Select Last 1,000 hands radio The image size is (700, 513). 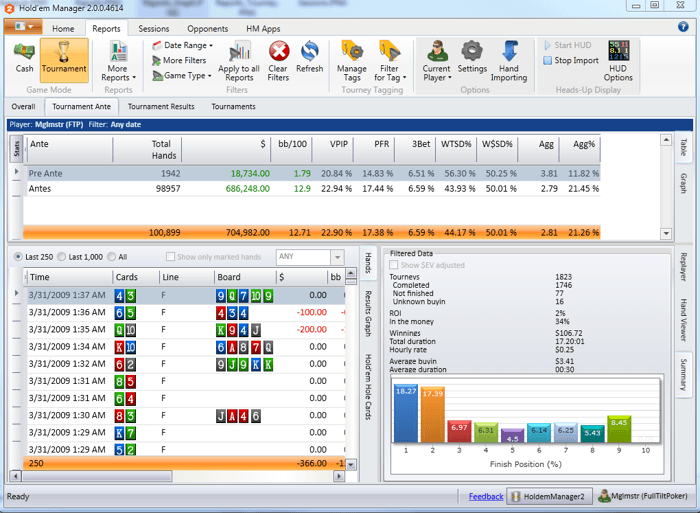point(62,257)
